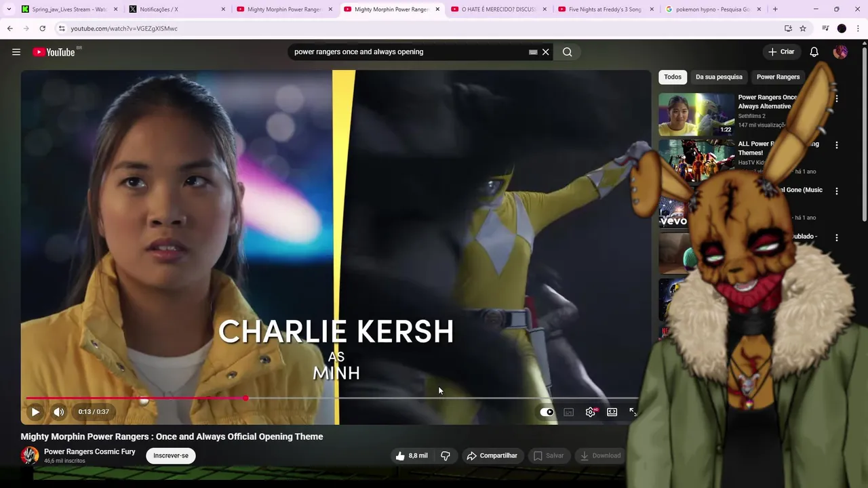Go forward in browser history
This screenshot has width=868, height=488.
[26, 28]
